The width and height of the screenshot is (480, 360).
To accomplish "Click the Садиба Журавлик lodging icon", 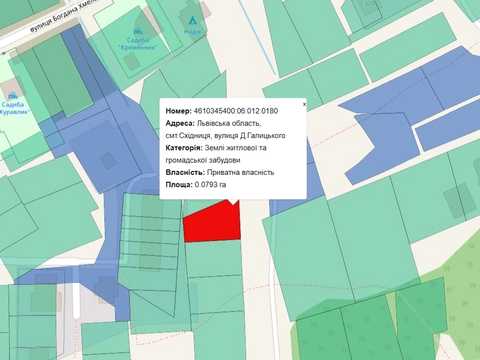I will pyautogui.click(x=13, y=97).
